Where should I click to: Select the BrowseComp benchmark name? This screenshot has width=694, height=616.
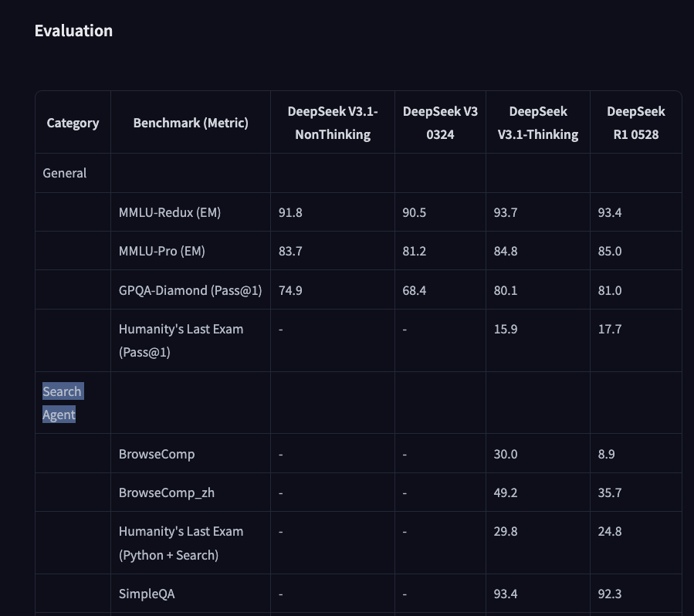157,454
